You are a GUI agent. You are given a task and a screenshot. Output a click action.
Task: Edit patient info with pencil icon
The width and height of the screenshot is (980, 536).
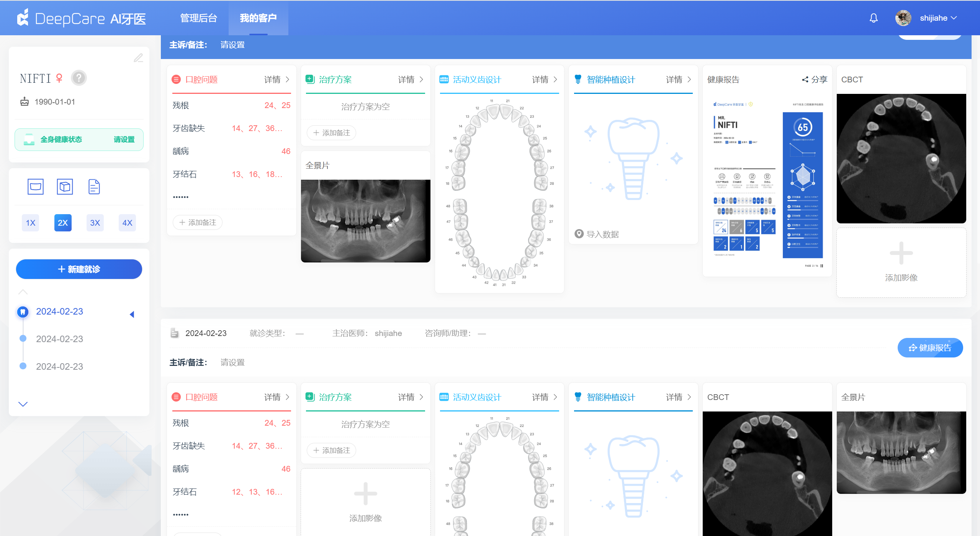click(x=138, y=58)
